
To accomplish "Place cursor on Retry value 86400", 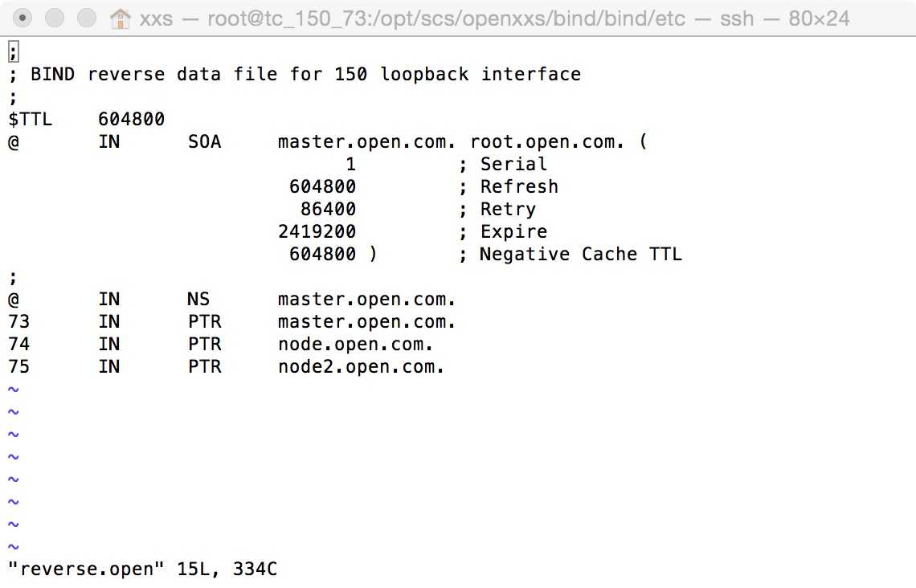I will click(x=328, y=210).
